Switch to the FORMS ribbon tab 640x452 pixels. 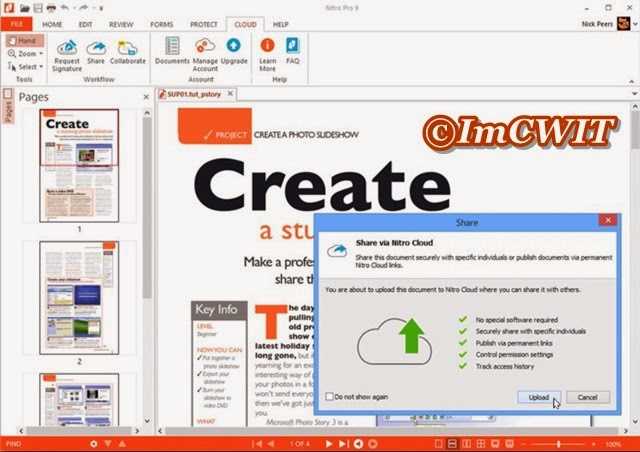pyautogui.click(x=162, y=24)
